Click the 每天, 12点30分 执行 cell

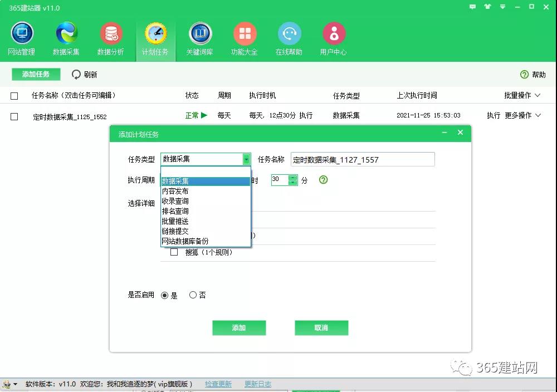click(x=281, y=115)
